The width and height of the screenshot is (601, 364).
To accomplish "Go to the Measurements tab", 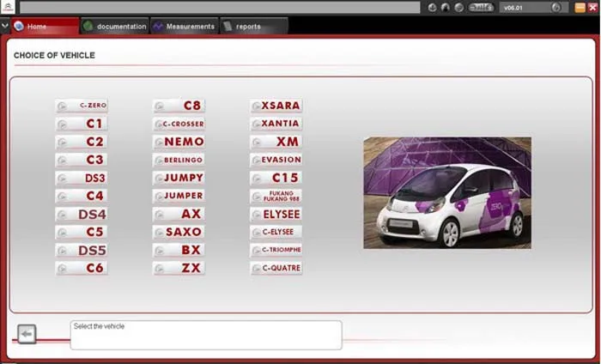I will tap(185, 26).
